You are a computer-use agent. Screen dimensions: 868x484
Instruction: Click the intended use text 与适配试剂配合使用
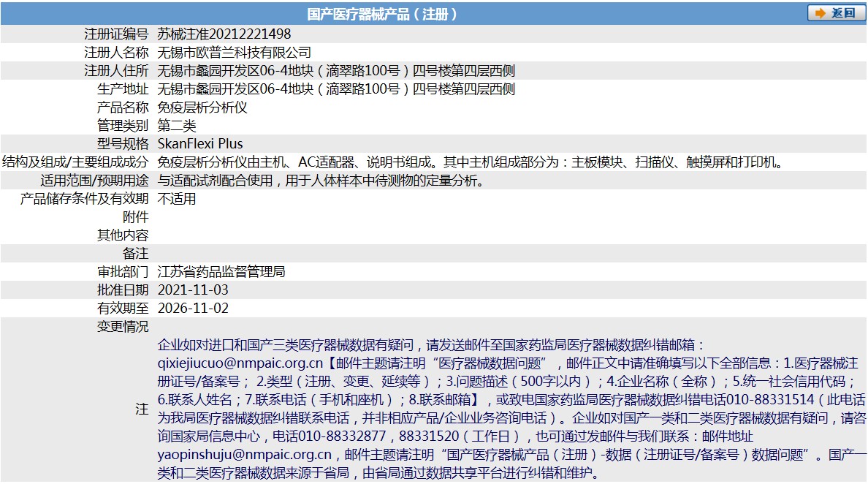coord(215,181)
